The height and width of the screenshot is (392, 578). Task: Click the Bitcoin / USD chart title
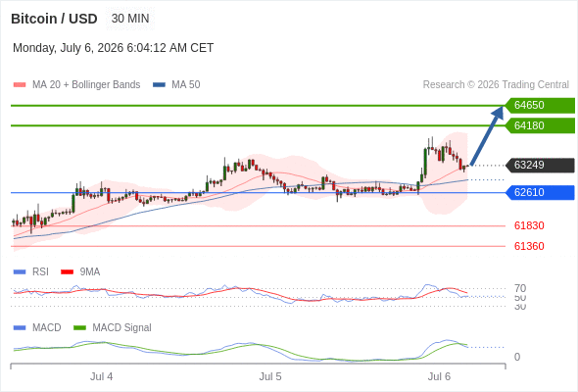tap(54, 19)
